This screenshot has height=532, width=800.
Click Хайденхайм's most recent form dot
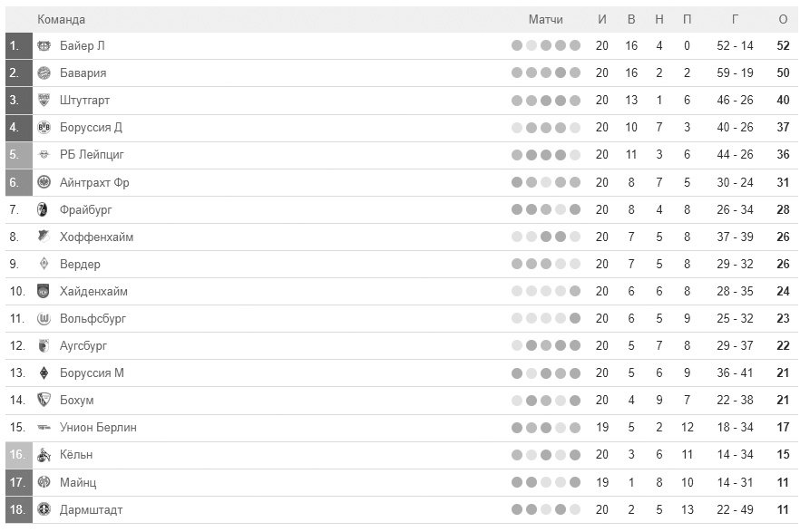point(575,291)
